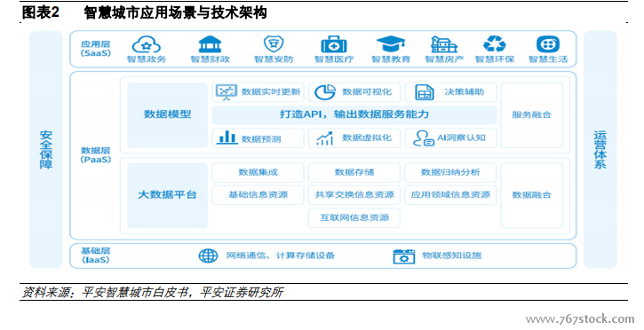Click the 打造API，输出数据服务能力 banner
The height and width of the screenshot is (330, 644).
point(354,114)
